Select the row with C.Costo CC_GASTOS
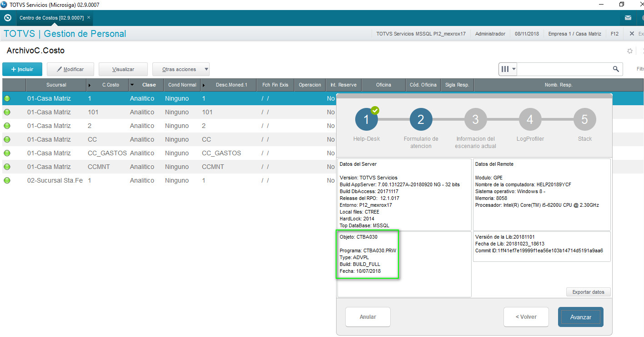Viewport: 644px width, 337px height. 168,153
